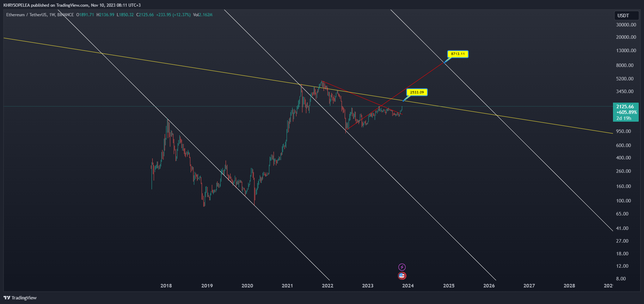The width and height of the screenshot is (644, 304).
Task: Click the KHRYSOPELEA published attribution text
Action: [x=72, y=5]
